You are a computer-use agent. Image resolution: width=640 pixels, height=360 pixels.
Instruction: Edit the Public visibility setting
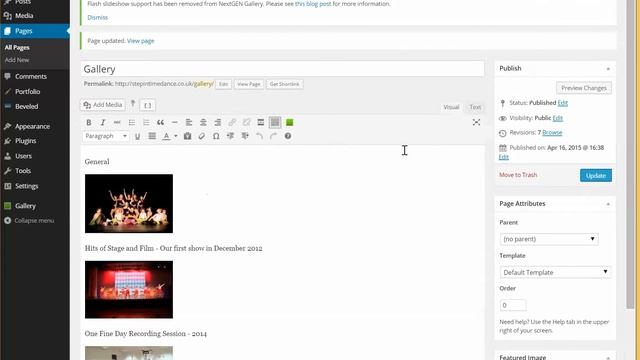[558, 118]
